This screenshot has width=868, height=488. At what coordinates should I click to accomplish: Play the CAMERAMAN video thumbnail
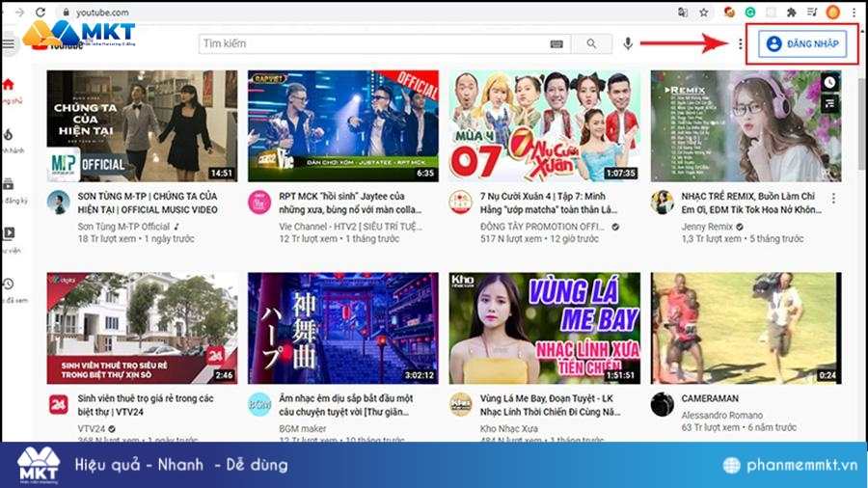click(746, 328)
